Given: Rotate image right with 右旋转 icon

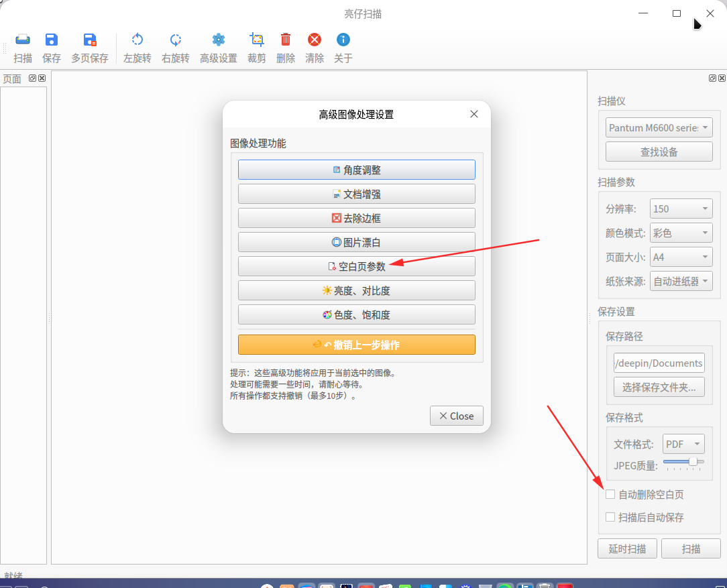Looking at the screenshot, I should [175, 40].
